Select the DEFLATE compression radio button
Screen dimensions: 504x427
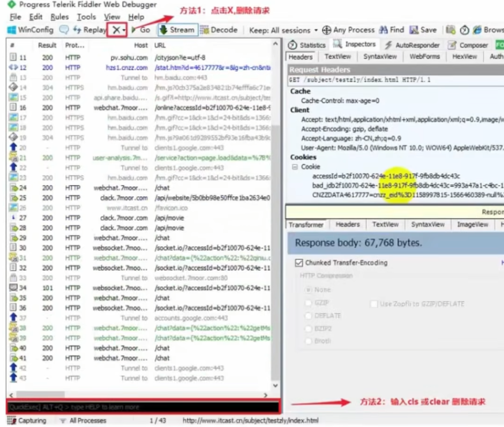click(x=309, y=315)
